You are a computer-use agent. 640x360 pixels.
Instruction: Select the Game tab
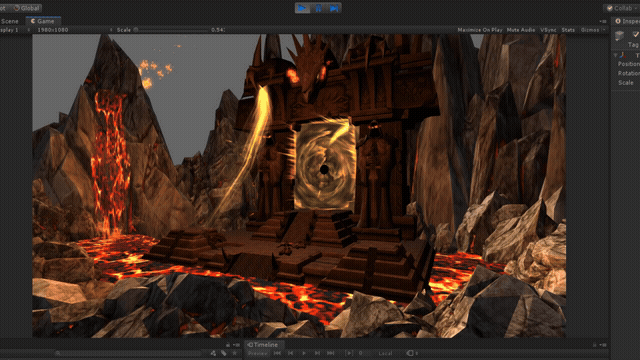pos(43,21)
